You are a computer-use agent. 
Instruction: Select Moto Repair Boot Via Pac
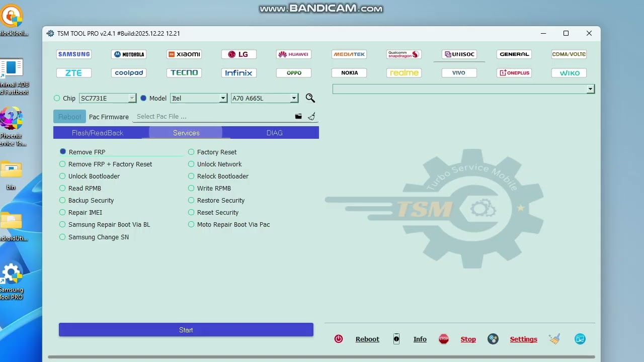click(229, 224)
